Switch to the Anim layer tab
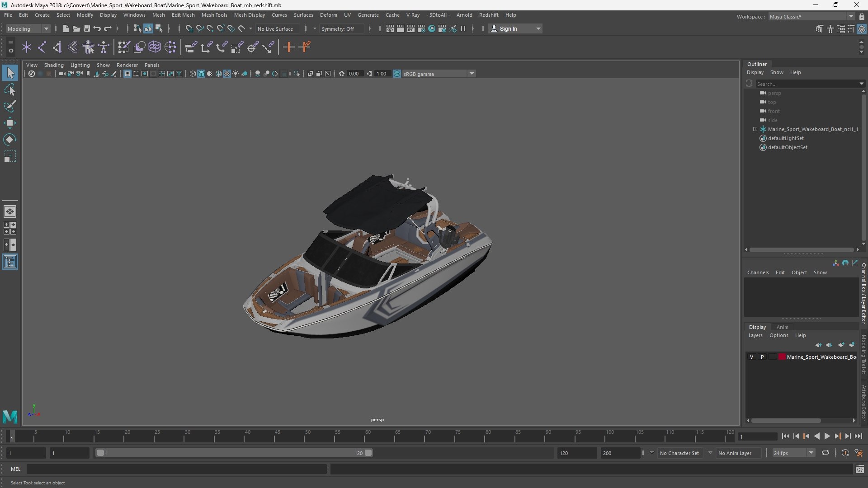This screenshot has width=868, height=488. tap(782, 327)
